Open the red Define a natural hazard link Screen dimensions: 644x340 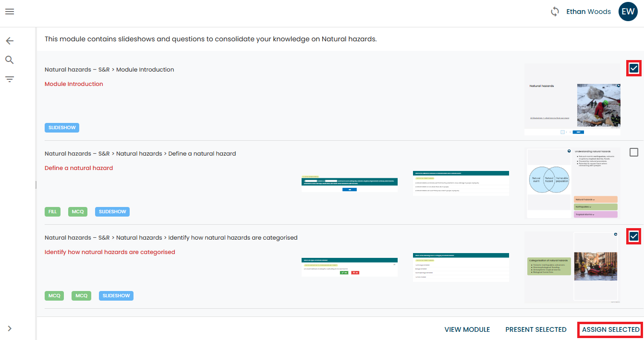click(x=79, y=168)
